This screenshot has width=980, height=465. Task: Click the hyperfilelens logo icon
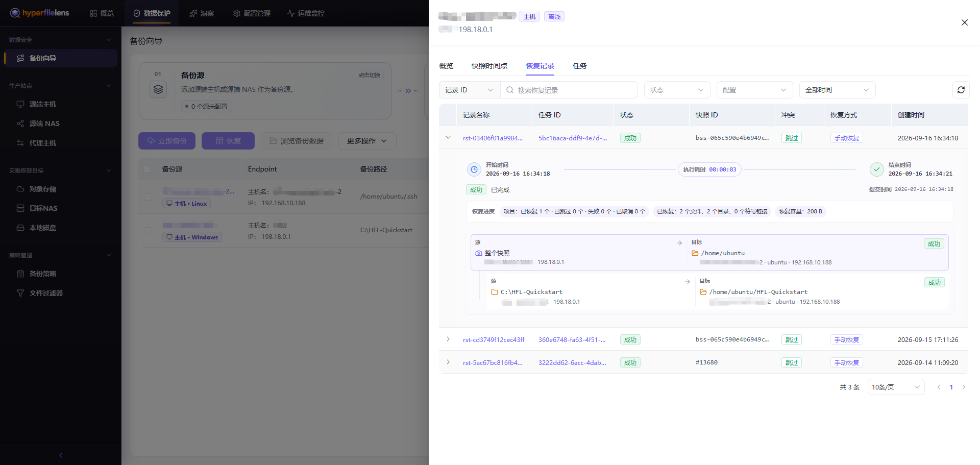click(x=15, y=13)
